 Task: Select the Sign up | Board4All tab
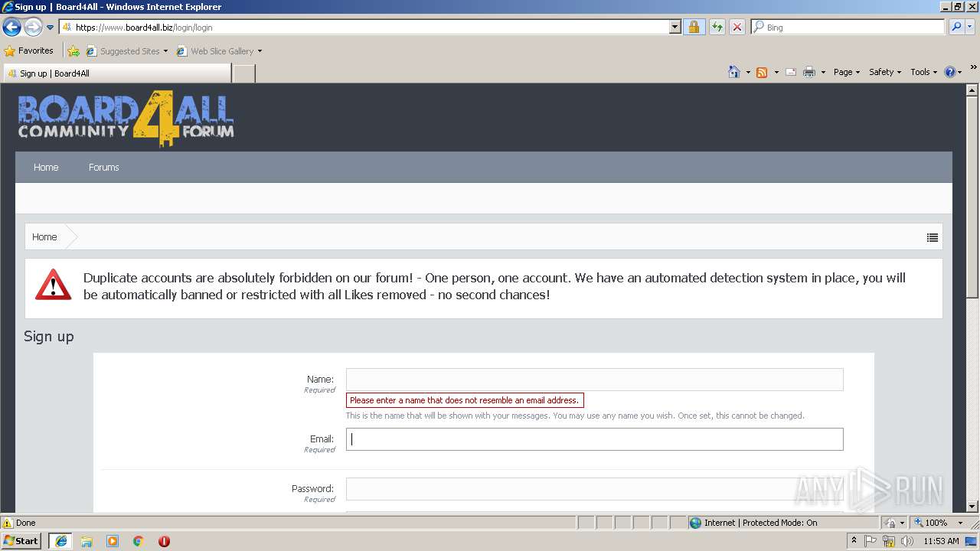coord(116,73)
